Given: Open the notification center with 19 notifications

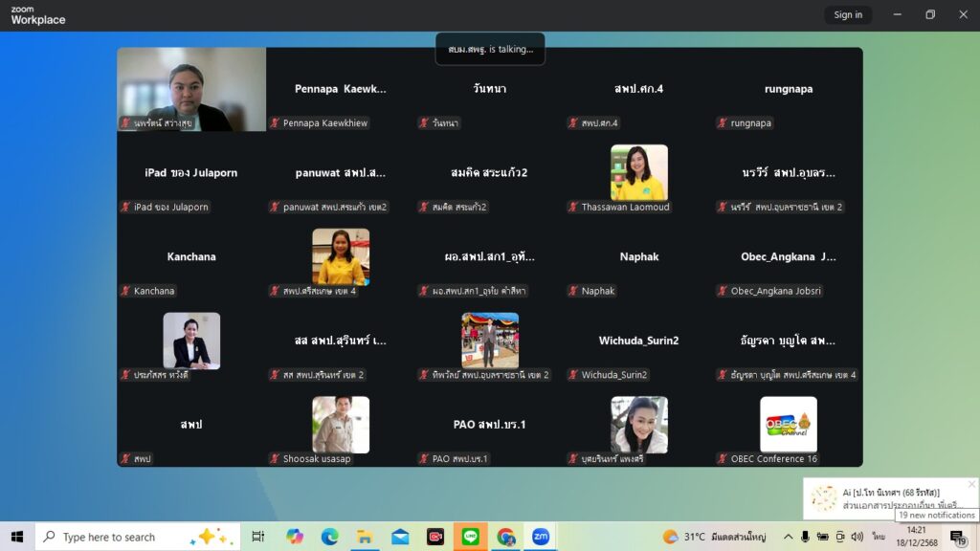Looking at the screenshot, I should click(x=956, y=537).
